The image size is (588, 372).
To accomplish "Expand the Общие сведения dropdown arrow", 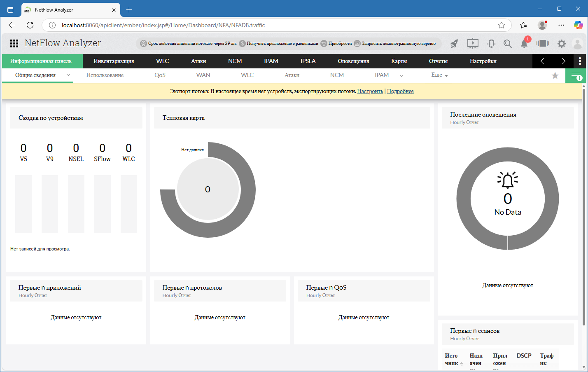I will tap(68, 75).
